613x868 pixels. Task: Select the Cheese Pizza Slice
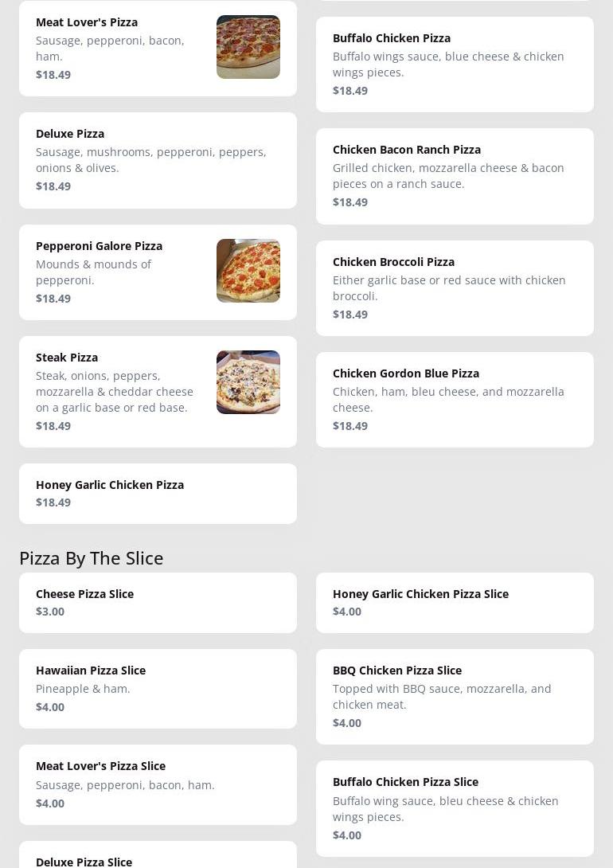(x=158, y=603)
